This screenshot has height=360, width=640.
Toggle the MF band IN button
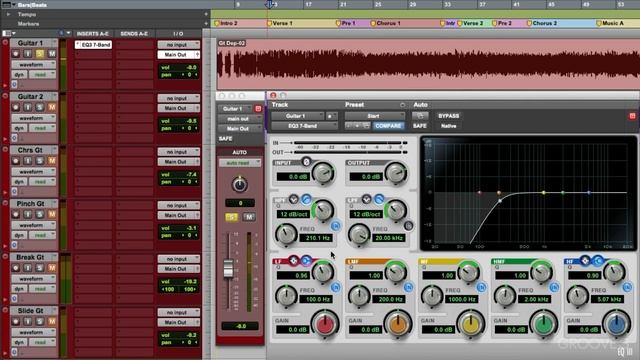482,287
